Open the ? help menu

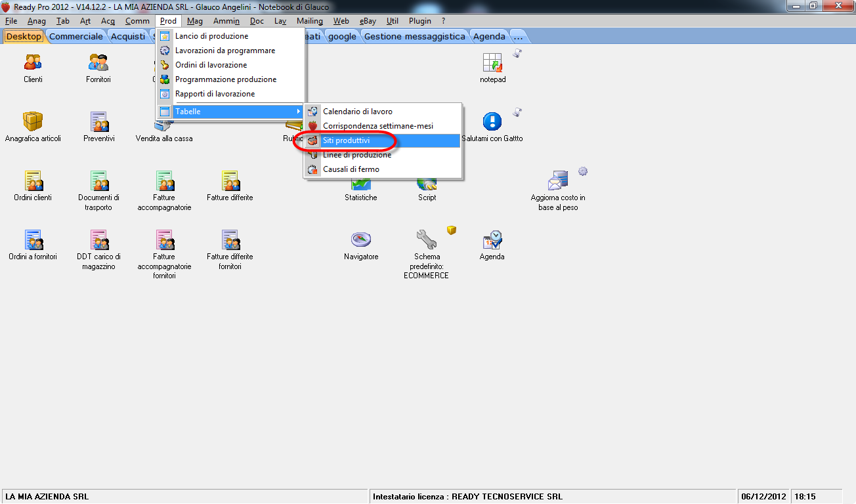(x=444, y=21)
